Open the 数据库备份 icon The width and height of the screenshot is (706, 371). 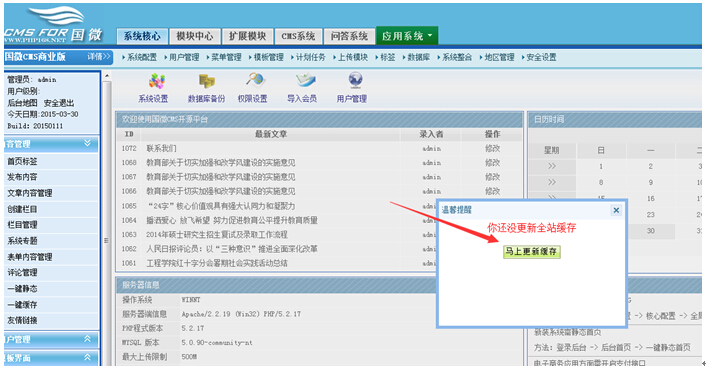(x=206, y=81)
